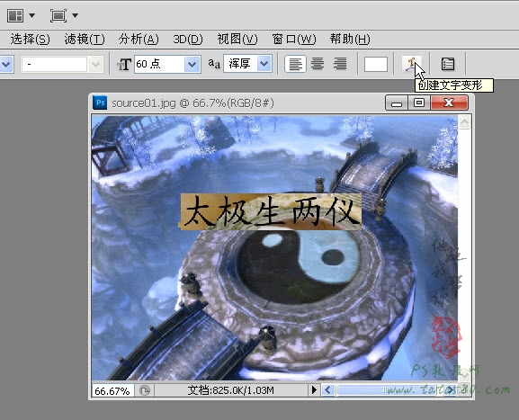The height and width of the screenshot is (420, 519).
Task: Expand the font family dropdown at far left
Action: [x=6, y=64]
